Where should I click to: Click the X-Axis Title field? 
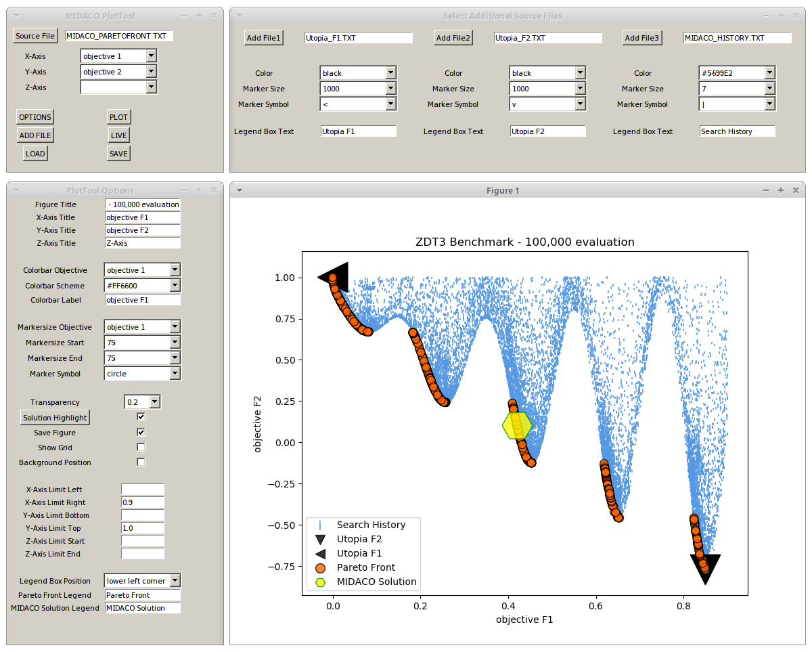point(143,217)
